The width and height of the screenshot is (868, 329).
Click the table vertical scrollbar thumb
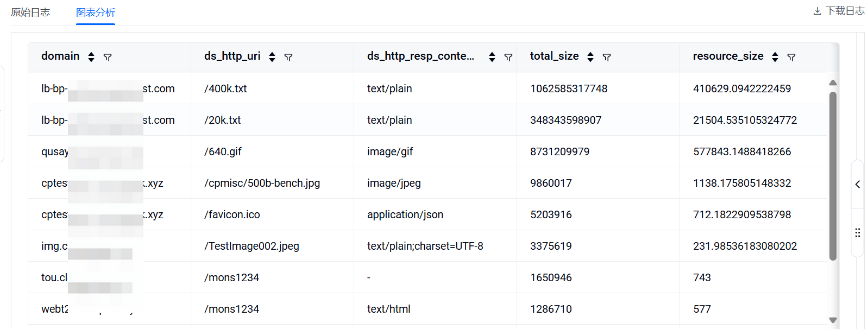point(833,175)
